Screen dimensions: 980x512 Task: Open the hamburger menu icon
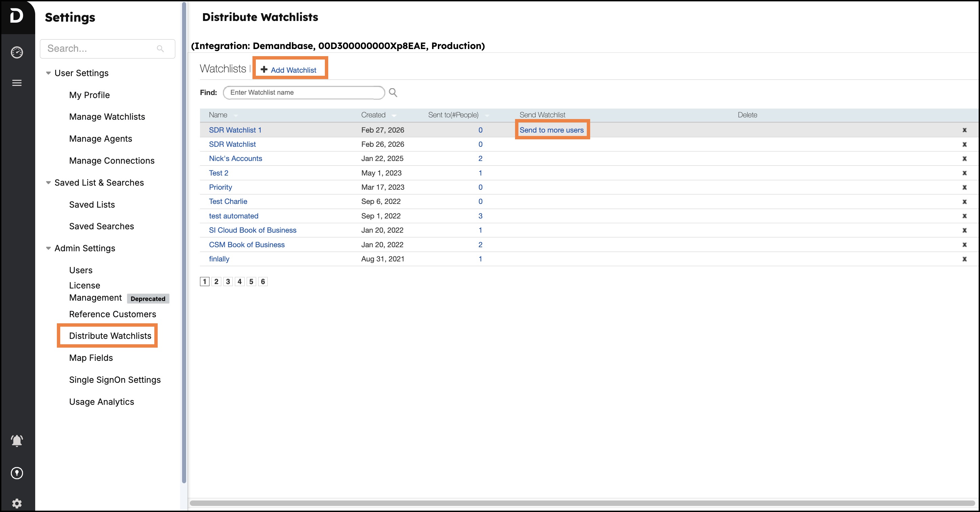[x=17, y=83]
